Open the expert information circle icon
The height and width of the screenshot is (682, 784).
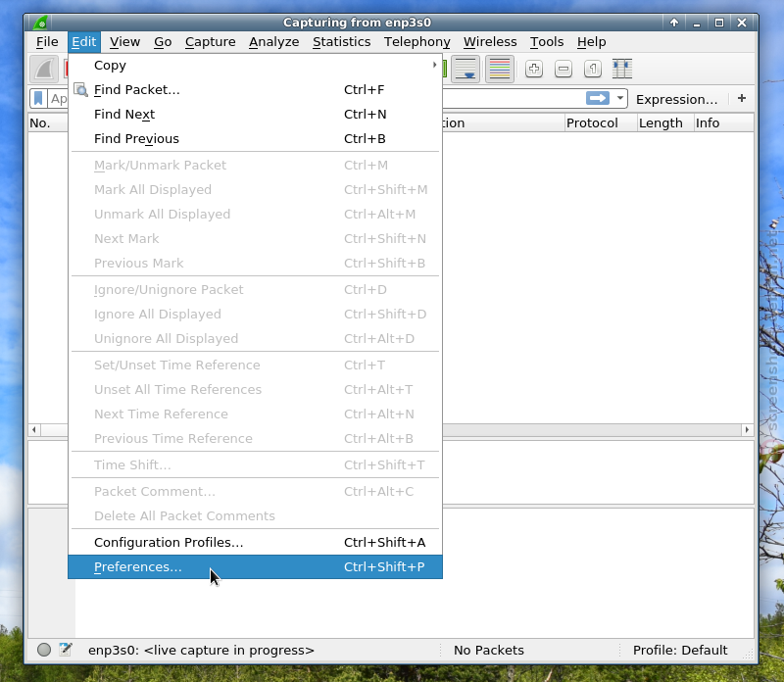(44, 650)
